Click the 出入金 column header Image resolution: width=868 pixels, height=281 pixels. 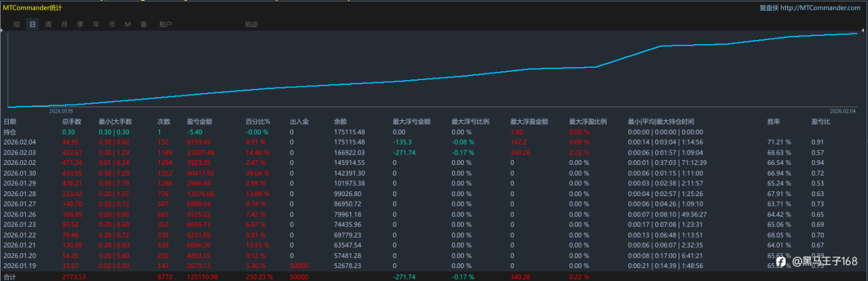[x=299, y=121]
